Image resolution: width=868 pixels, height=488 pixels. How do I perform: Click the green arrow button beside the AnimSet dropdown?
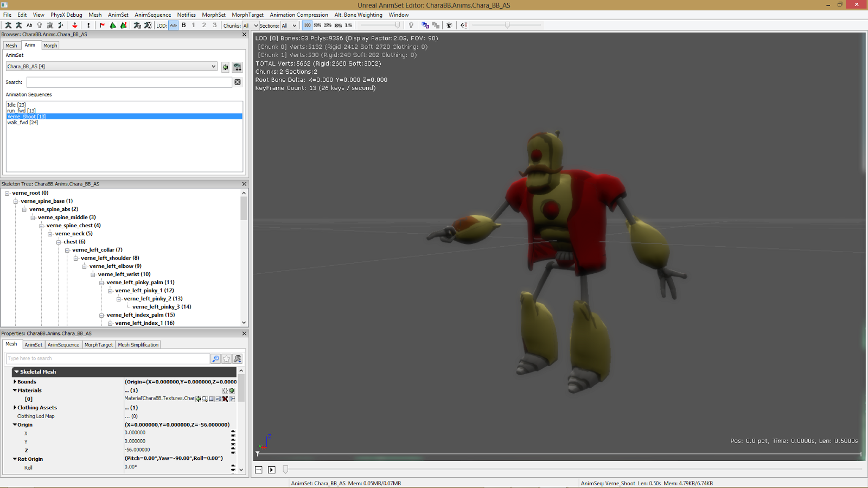[226, 67]
